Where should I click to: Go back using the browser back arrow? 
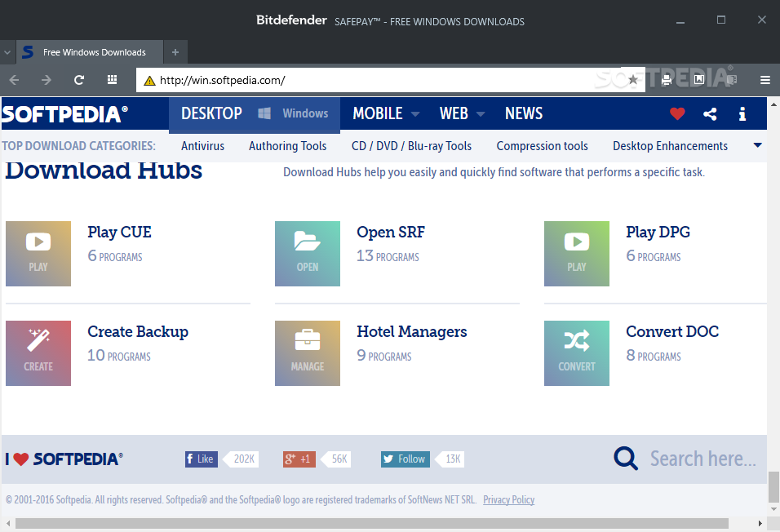(14, 80)
